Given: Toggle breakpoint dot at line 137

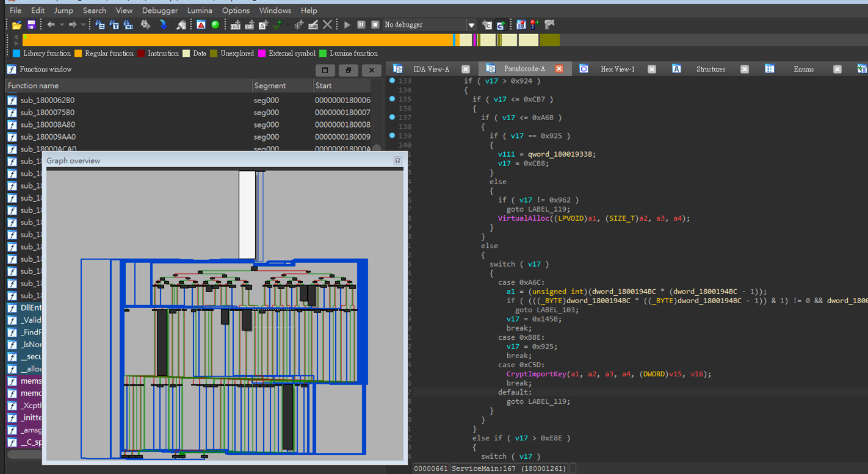Looking at the screenshot, I should pos(392,117).
